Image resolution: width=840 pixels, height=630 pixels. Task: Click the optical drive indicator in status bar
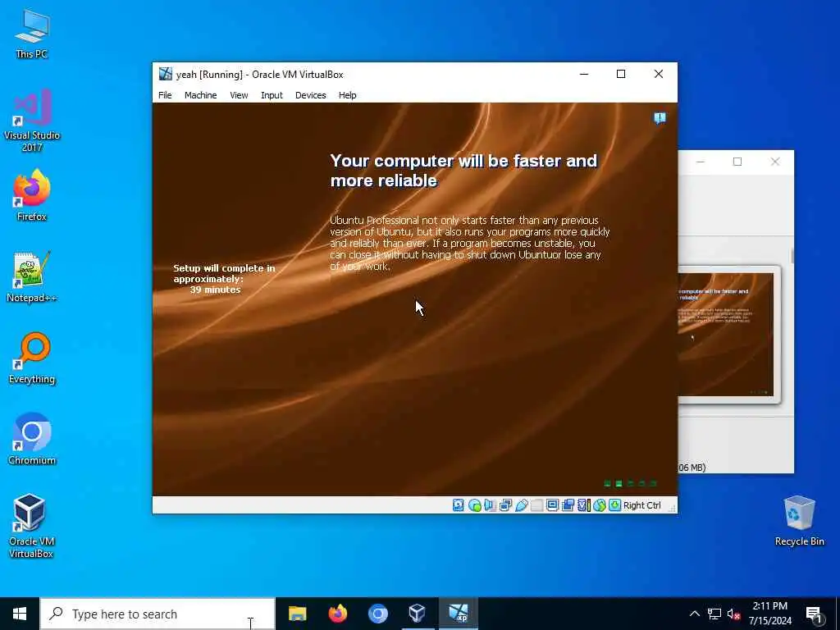click(474, 505)
